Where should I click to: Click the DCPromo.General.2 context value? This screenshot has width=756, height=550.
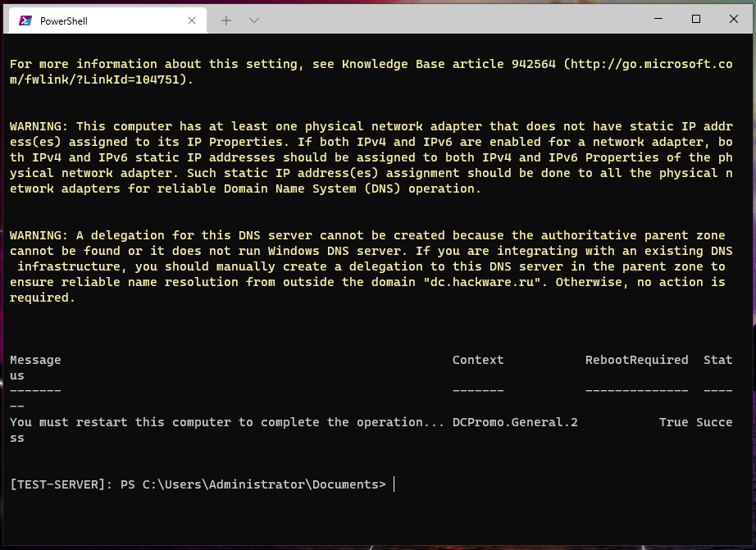pos(515,422)
